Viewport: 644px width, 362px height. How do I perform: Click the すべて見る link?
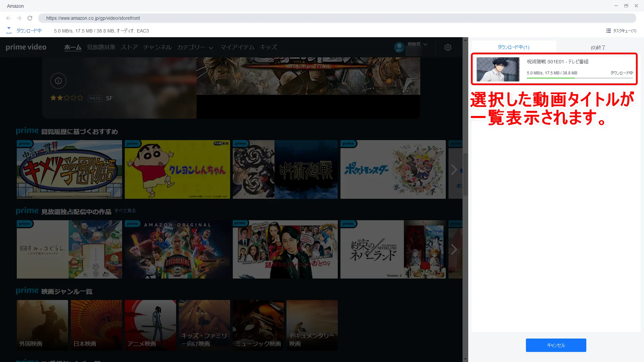(125, 210)
